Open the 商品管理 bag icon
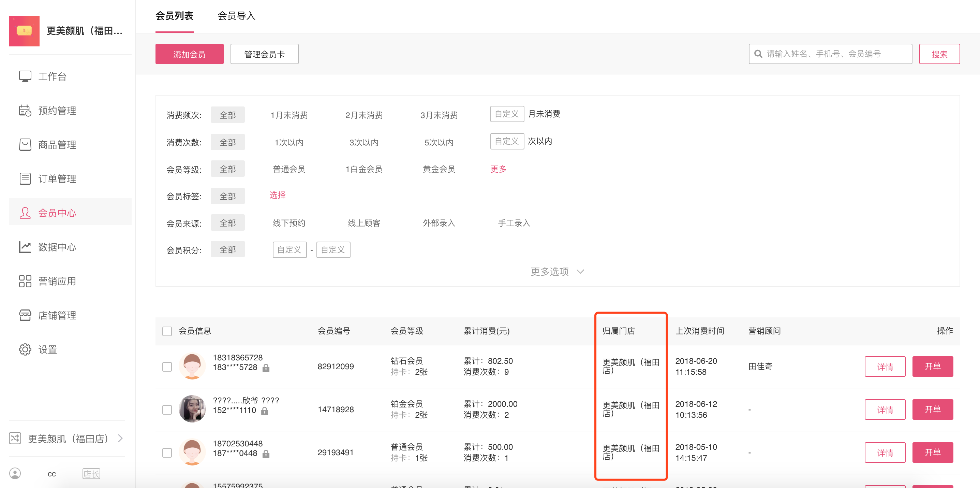Image resolution: width=980 pixels, height=488 pixels. [25, 145]
